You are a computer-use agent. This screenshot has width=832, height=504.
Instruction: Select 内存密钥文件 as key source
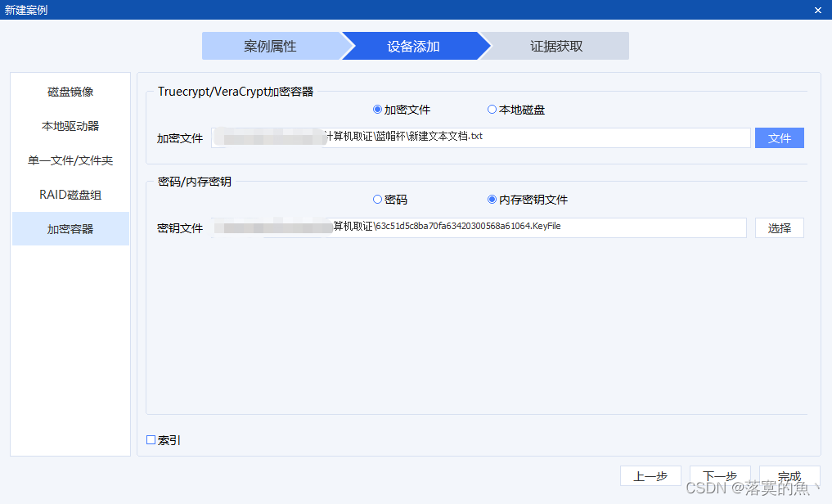click(492, 200)
